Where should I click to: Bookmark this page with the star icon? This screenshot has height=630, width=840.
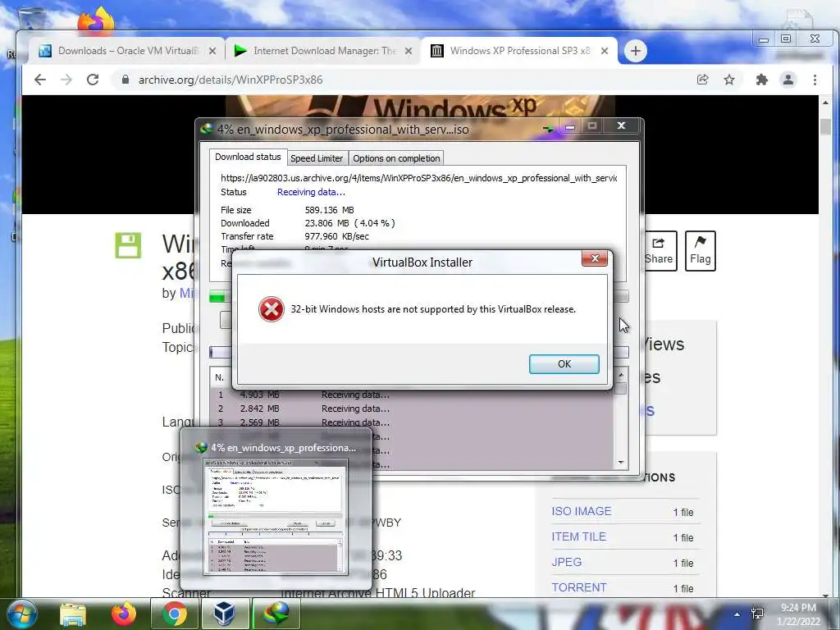(x=729, y=80)
